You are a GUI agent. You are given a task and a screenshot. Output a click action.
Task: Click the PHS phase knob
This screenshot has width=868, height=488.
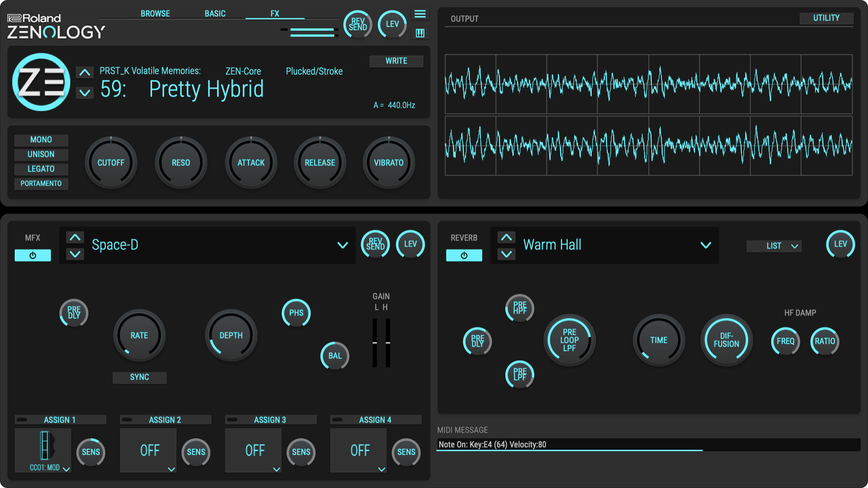click(x=296, y=313)
